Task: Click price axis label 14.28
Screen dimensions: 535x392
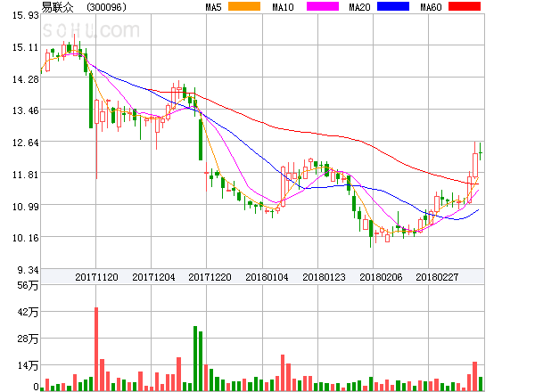Action: (26, 79)
